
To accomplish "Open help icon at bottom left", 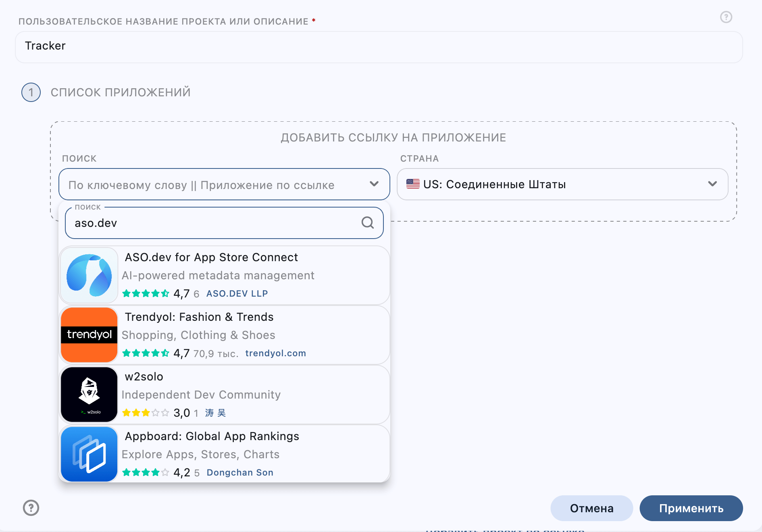I will coord(31,508).
